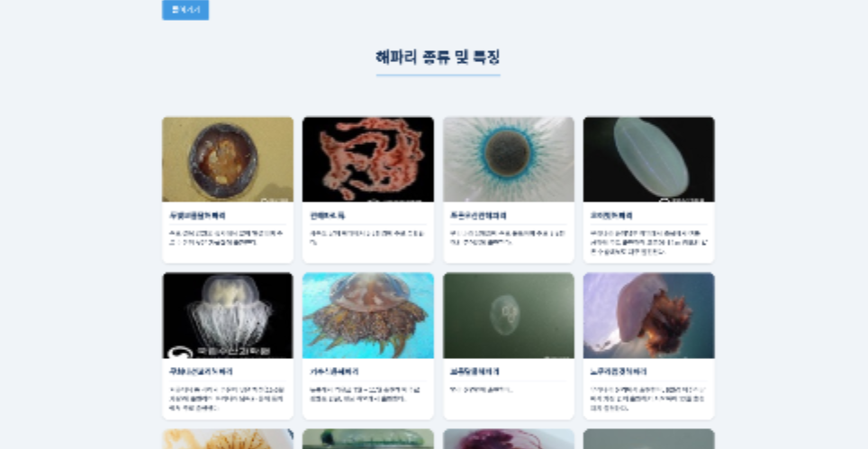Open the large pink Nomura's jellyfish photo
The height and width of the screenshot is (449, 868).
point(649,315)
